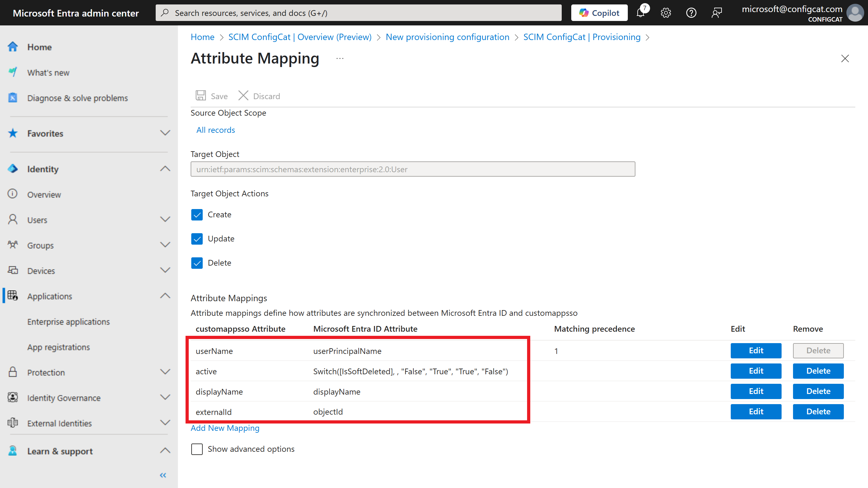Expand the Users section

[x=165, y=220]
